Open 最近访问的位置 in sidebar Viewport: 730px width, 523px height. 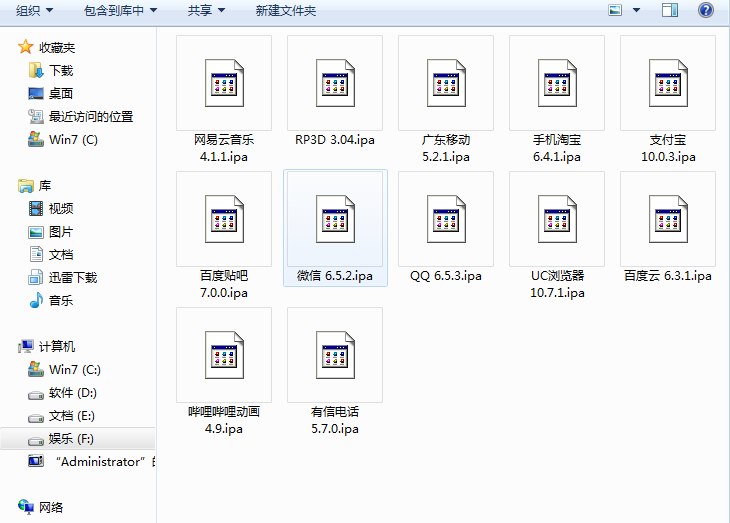point(91,116)
